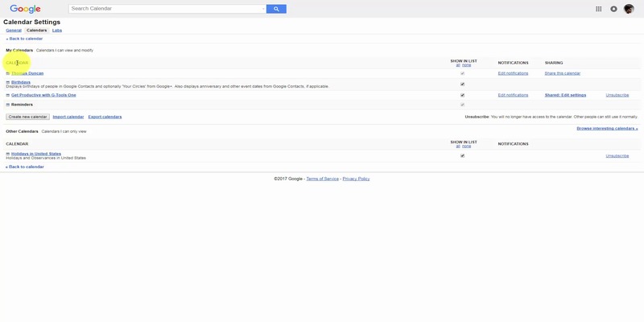Uncheck Show in List for Get Productive calendar

click(x=462, y=95)
